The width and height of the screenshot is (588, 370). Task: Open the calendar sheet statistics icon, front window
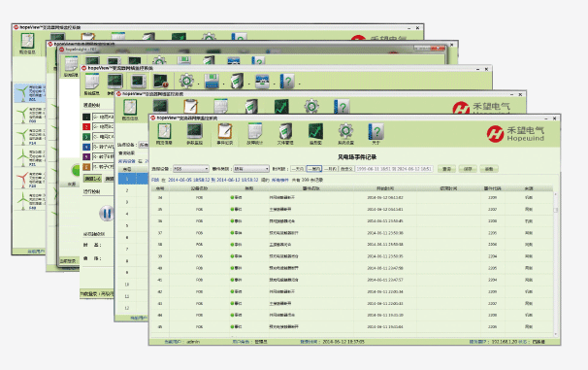click(255, 132)
